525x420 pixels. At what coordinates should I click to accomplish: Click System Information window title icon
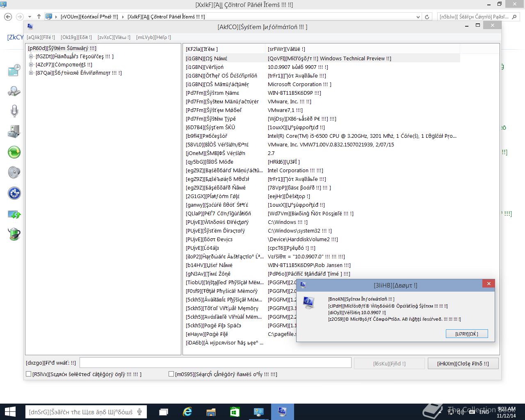click(30, 27)
